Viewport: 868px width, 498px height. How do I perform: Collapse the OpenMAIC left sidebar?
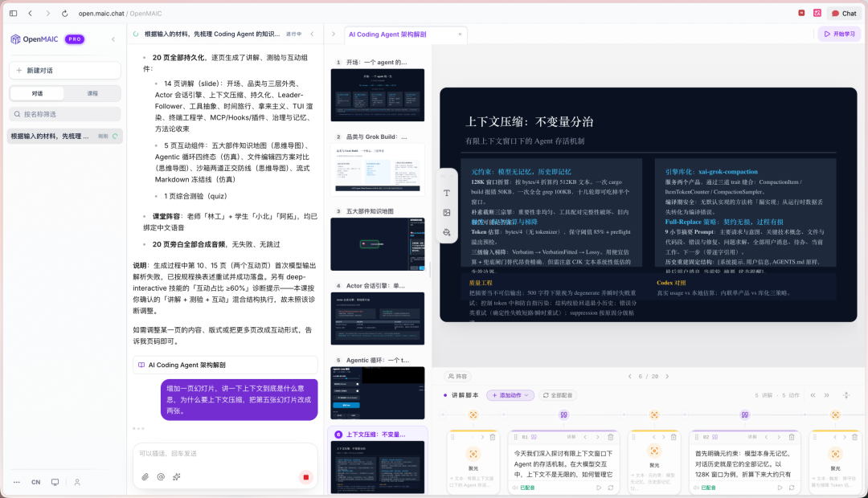(x=113, y=39)
